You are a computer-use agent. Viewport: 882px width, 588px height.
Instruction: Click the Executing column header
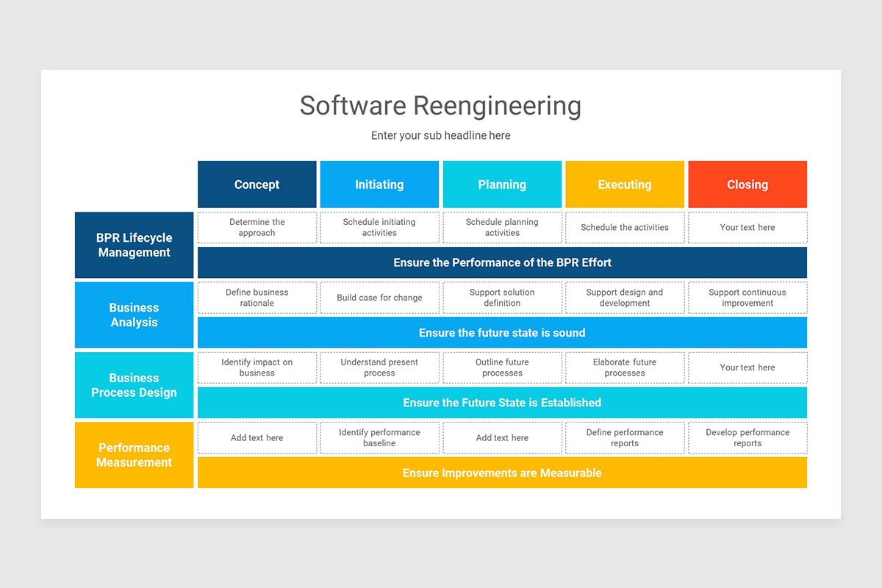point(624,184)
